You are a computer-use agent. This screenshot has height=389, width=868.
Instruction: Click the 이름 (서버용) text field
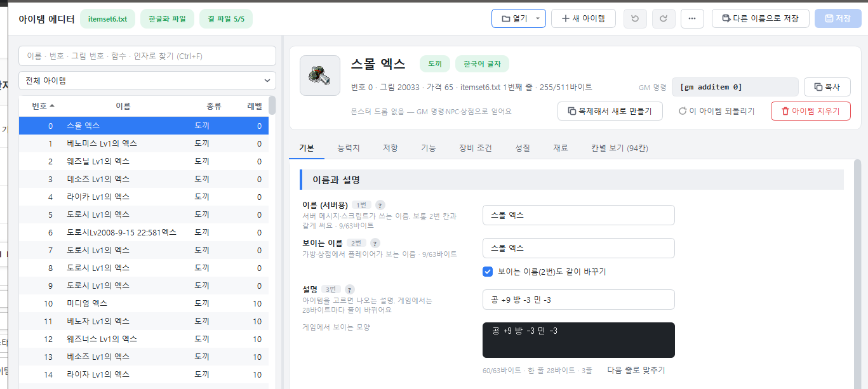(x=578, y=215)
